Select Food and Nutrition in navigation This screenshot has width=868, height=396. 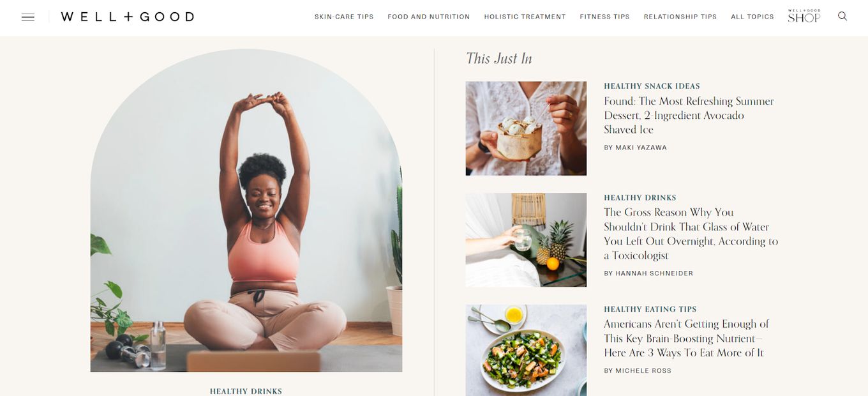click(x=429, y=17)
